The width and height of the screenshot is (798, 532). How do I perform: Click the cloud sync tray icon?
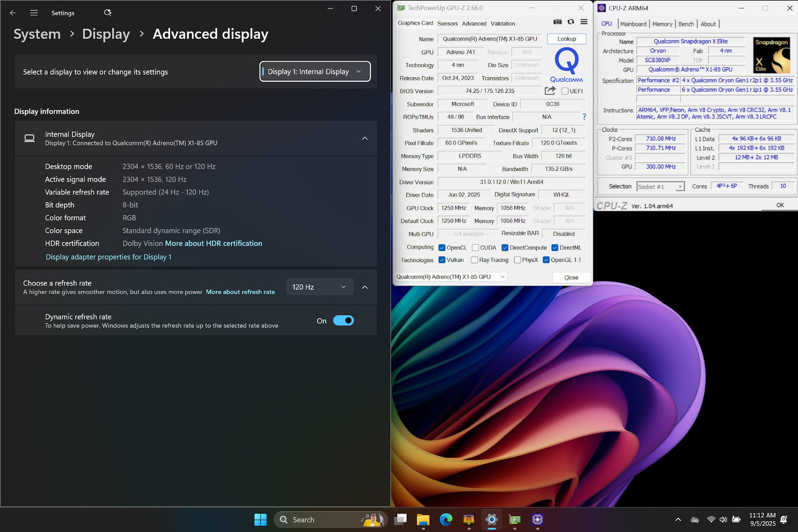click(695, 520)
